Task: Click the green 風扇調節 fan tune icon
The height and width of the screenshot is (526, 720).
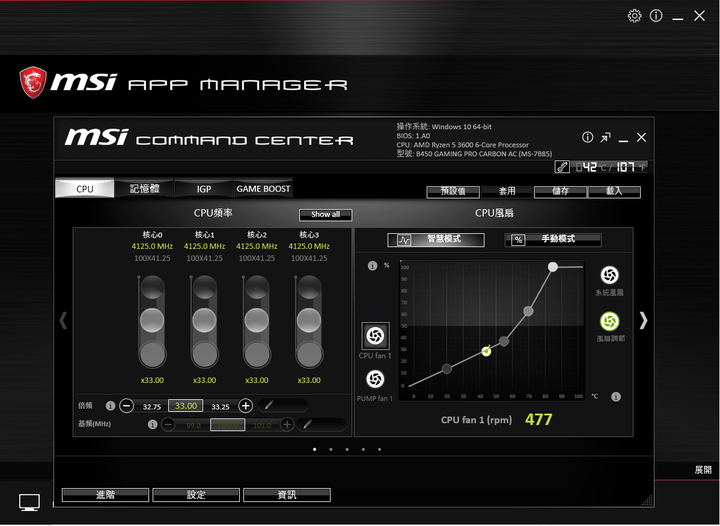Action: click(609, 321)
